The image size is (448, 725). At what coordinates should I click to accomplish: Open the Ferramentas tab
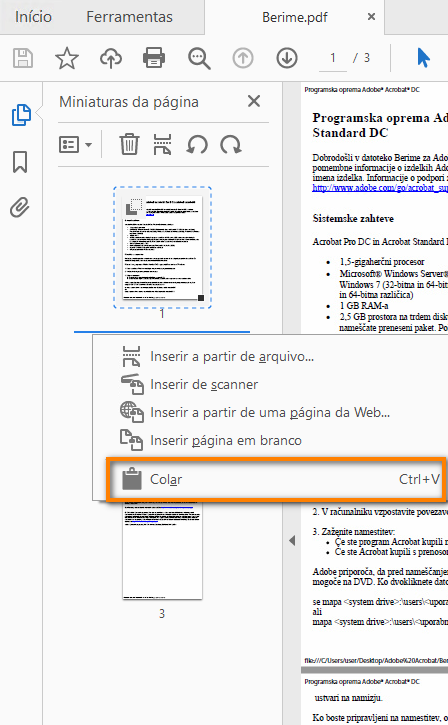click(129, 17)
